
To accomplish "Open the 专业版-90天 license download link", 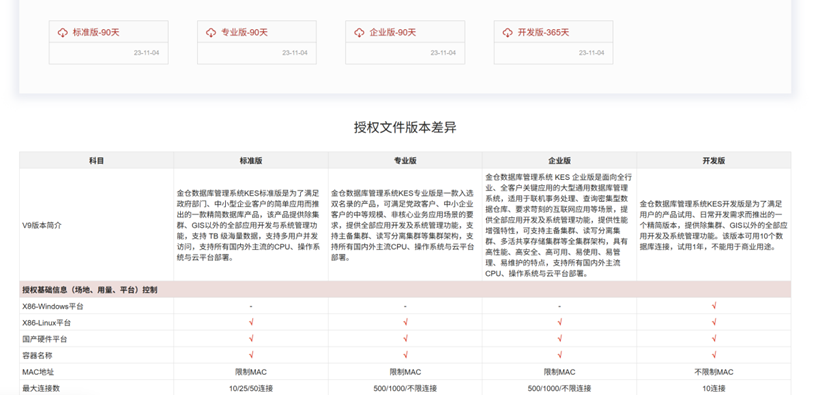I will tap(244, 32).
